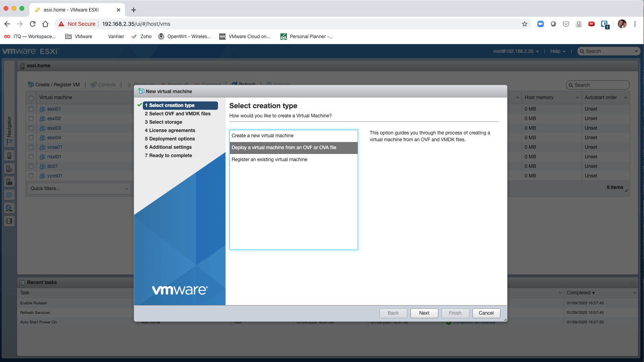Open the OpenWrt bookmark
644x362 pixels.
coord(185,37)
